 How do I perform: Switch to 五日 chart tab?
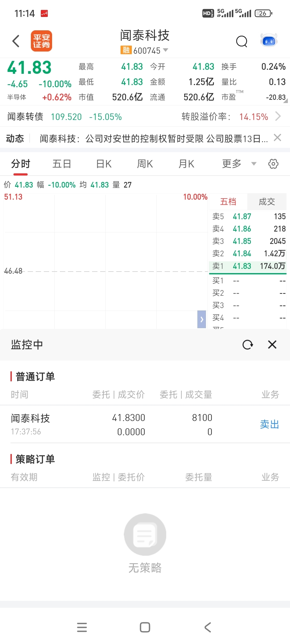(62, 164)
